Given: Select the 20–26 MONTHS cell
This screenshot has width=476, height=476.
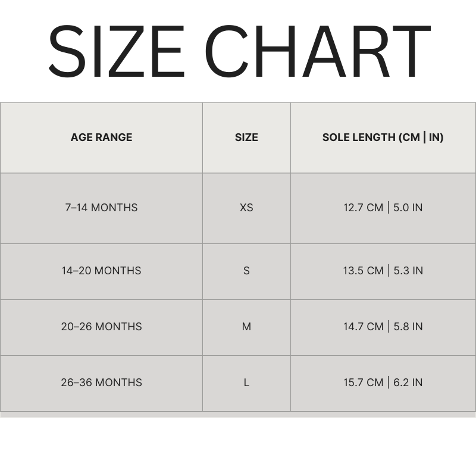Looking at the screenshot, I should [101, 327].
